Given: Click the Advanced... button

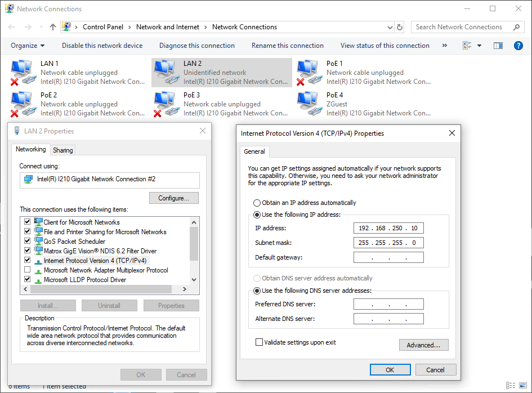Looking at the screenshot, I should point(423,345).
